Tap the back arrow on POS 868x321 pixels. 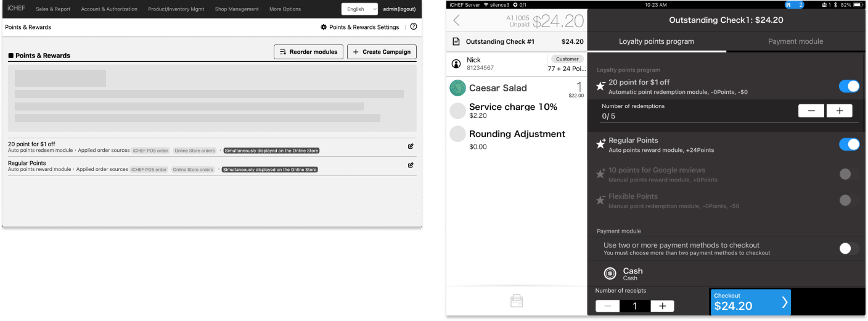(x=456, y=21)
